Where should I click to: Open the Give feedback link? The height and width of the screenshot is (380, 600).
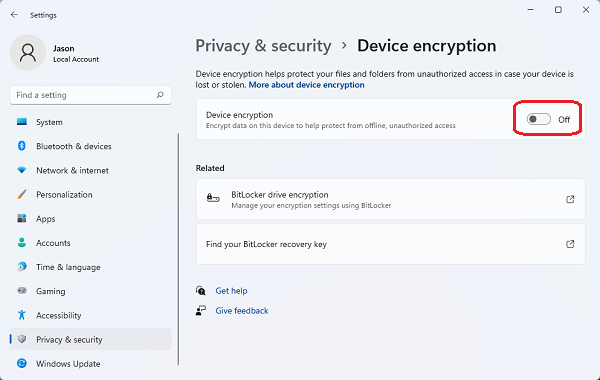[241, 310]
